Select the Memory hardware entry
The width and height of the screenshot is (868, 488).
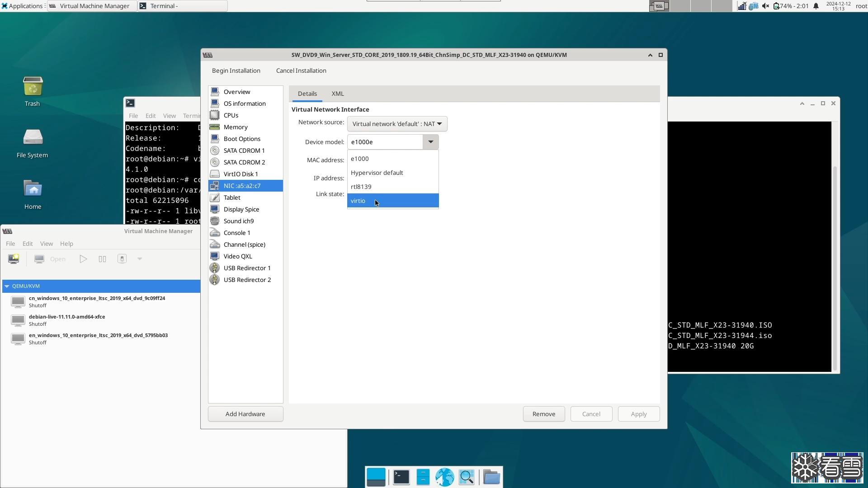pyautogui.click(x=235, y=127)
